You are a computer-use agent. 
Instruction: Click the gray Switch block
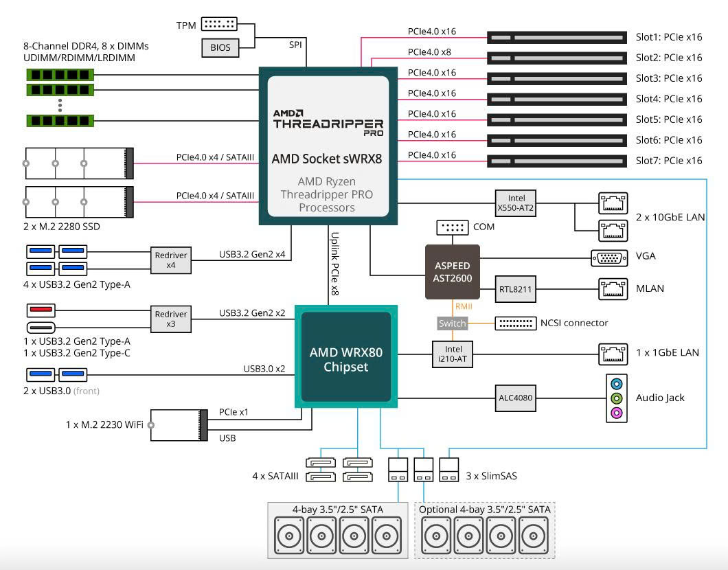click(452, 323)
